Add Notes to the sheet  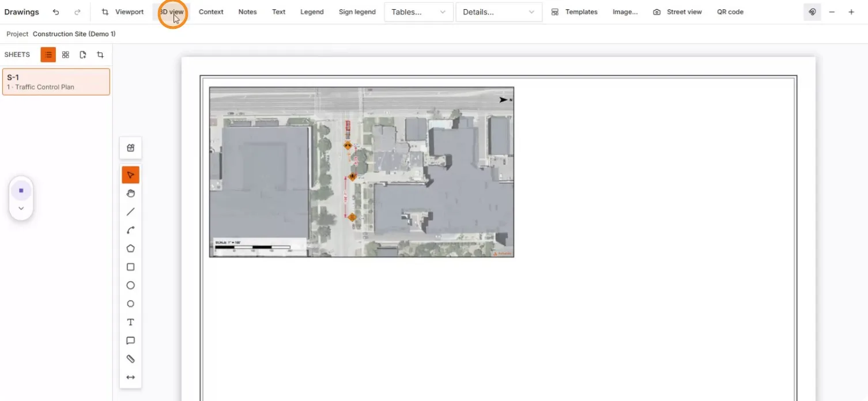(x=248, y=12)
